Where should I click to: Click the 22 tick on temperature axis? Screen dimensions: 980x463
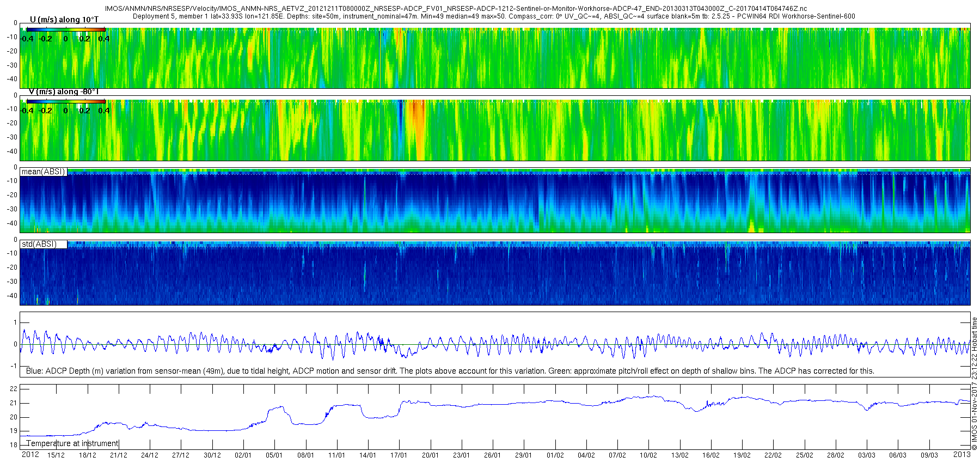tap(14, 389)
